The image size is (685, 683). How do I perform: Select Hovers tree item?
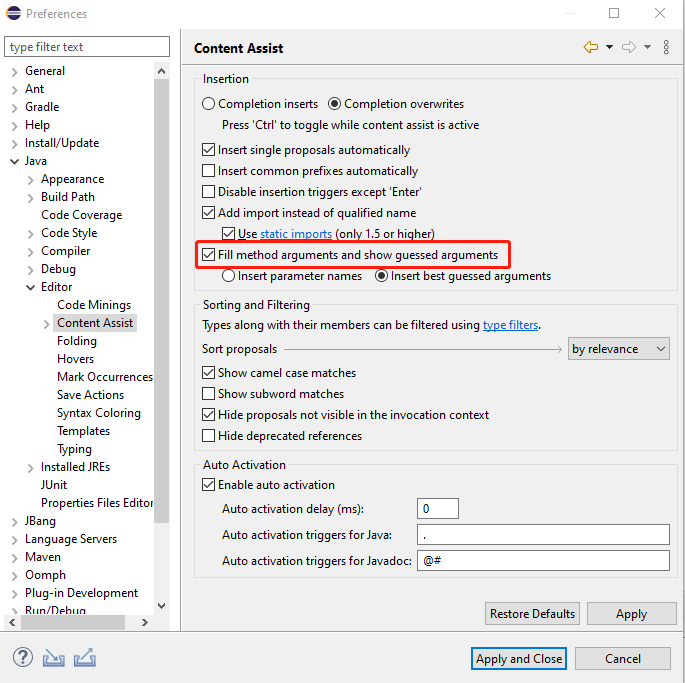pos(76,359)
